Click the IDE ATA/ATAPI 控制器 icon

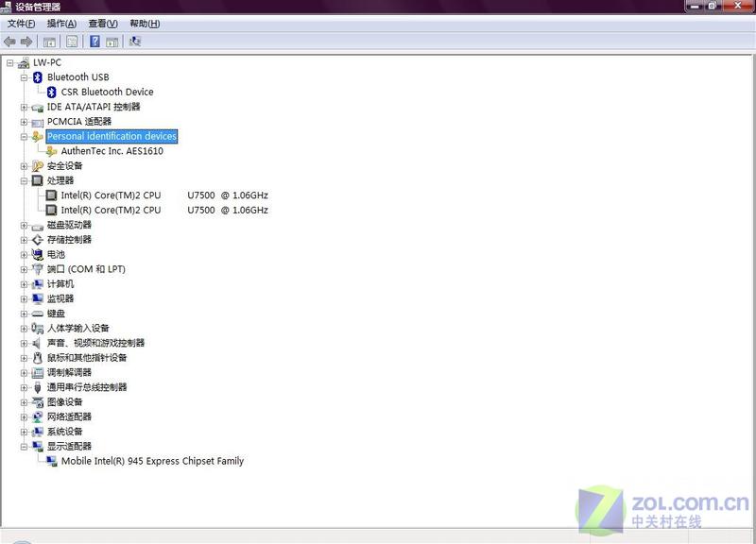pos(38,108)
